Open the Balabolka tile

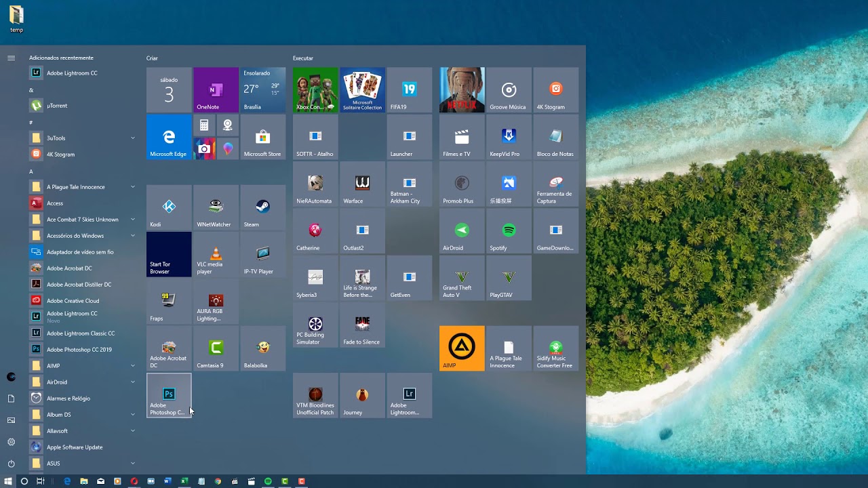262,348
